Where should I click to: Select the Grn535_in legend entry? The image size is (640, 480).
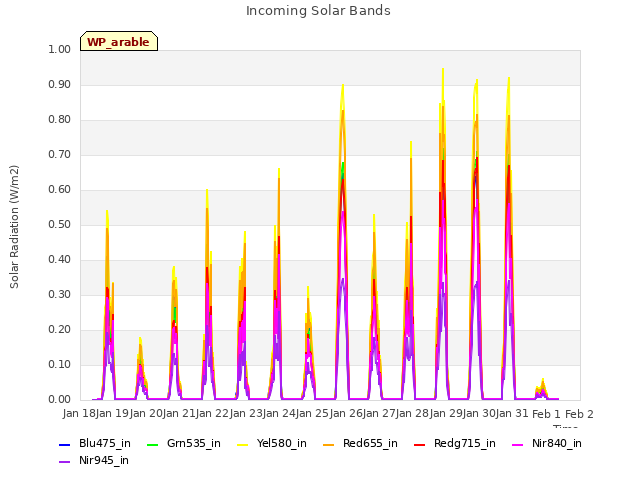click(184, 444)
